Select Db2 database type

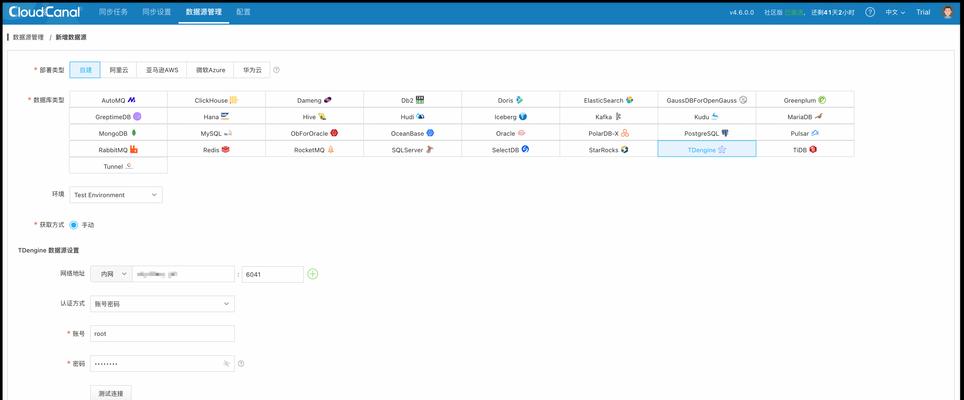pos(413,100)
